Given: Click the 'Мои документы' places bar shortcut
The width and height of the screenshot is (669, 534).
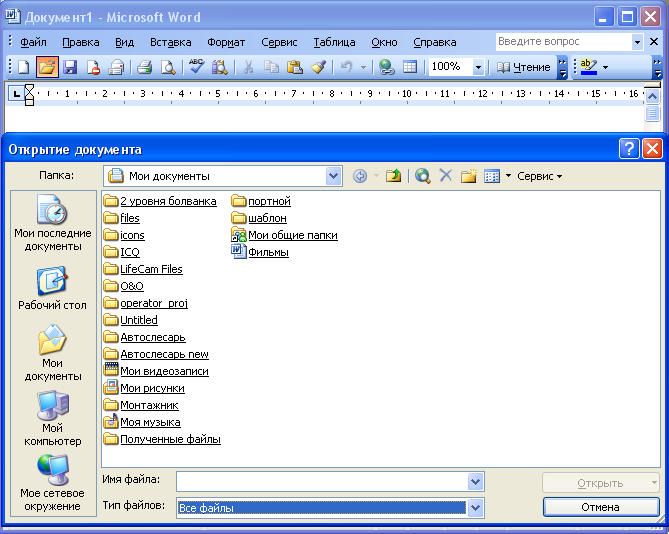Looking at the screenshot, I should point(52,353).
